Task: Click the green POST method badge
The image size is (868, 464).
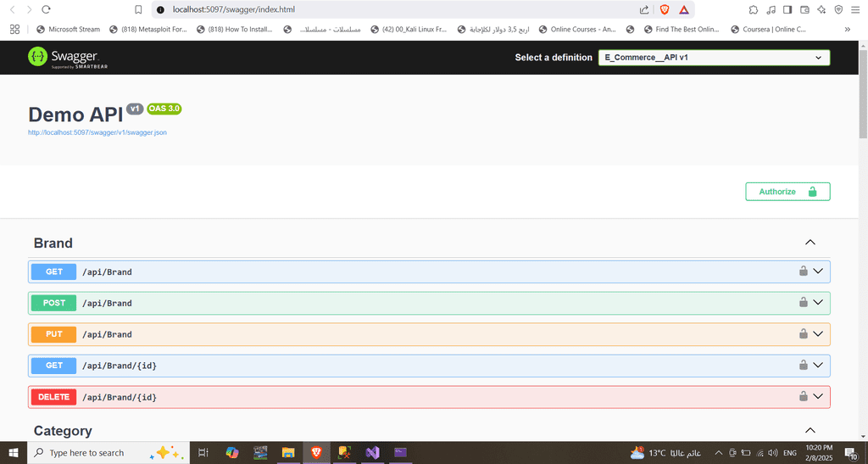Action: click(53, 303)
